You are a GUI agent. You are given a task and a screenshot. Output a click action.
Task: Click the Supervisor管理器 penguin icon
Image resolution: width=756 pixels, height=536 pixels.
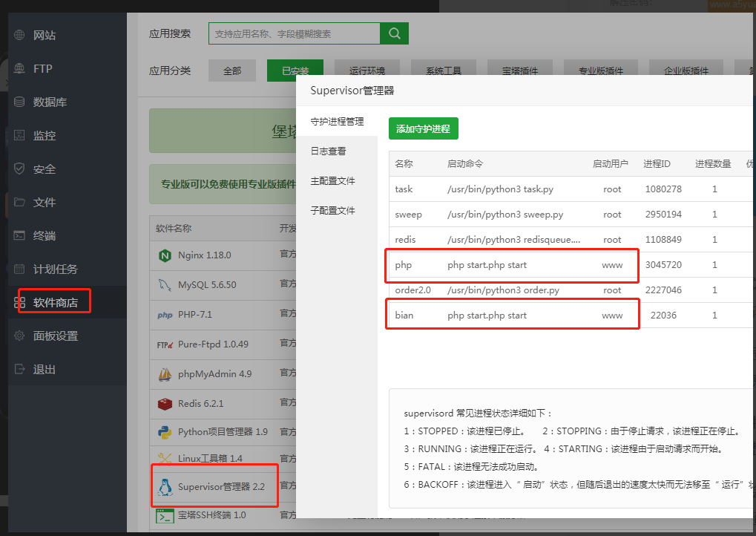point(165,487)
